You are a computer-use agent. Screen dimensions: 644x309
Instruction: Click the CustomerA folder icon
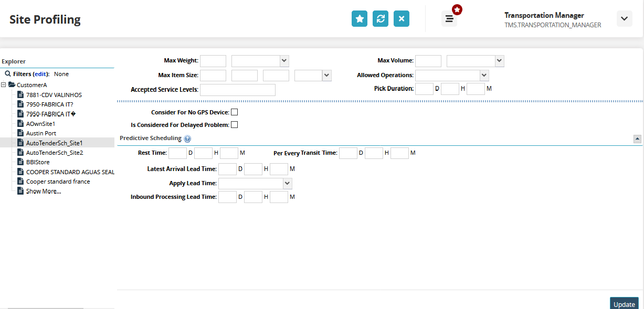[12, 85]
